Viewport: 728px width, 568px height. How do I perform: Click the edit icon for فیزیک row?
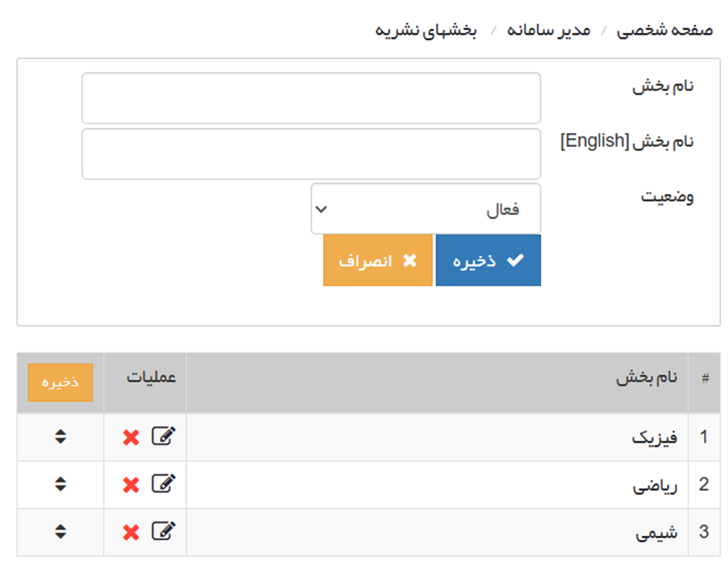tap(164, 437)
